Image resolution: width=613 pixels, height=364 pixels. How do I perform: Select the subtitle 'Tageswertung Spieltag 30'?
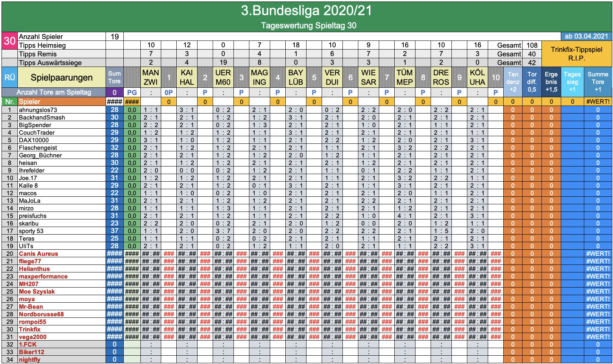point(308,25)
